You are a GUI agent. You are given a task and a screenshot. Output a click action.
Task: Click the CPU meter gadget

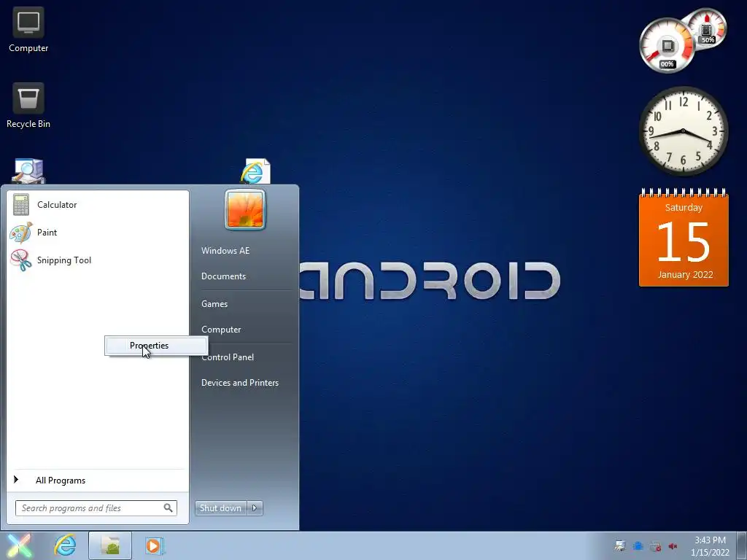(x=667, y=46)
